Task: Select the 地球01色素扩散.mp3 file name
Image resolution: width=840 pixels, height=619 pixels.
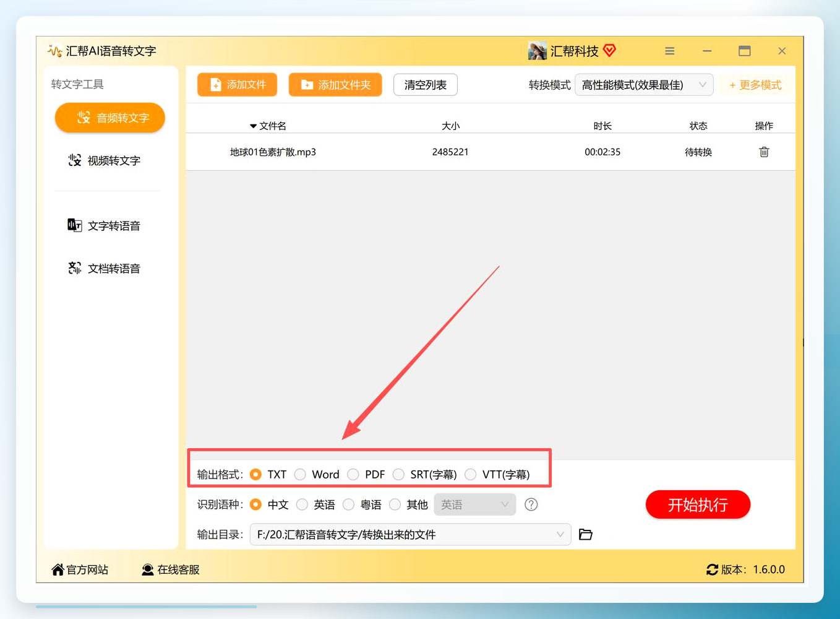Action: click(273, 152)
